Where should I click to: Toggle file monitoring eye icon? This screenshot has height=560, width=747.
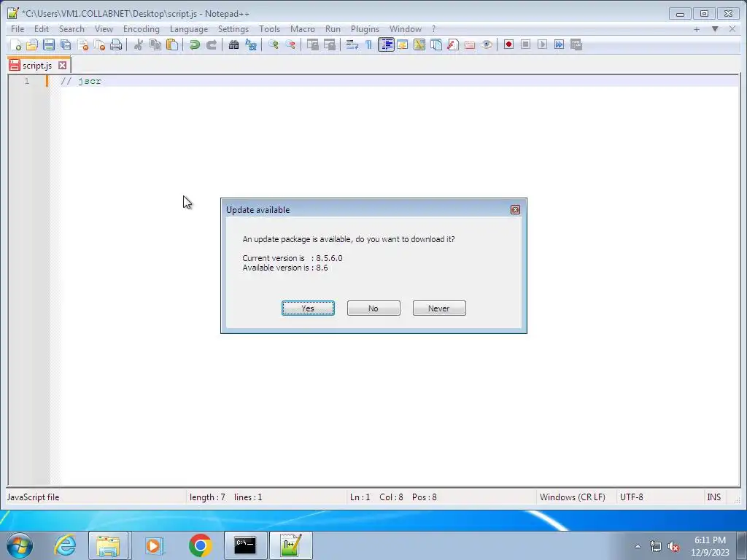(487, 44)
